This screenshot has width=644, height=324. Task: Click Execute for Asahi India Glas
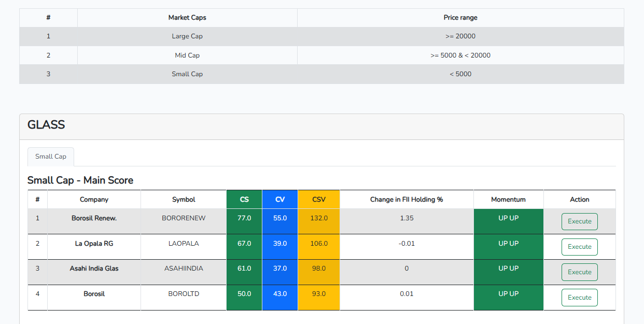coord(580,272)
